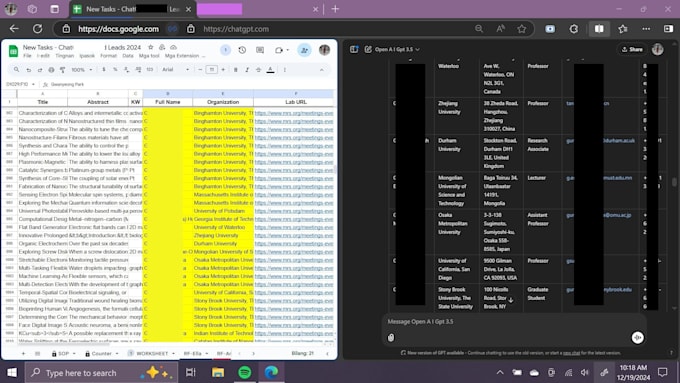The height and width of the screenshot is (383, 680).
Task: Open the Arial font dropdown
Action: coord(176,69)
